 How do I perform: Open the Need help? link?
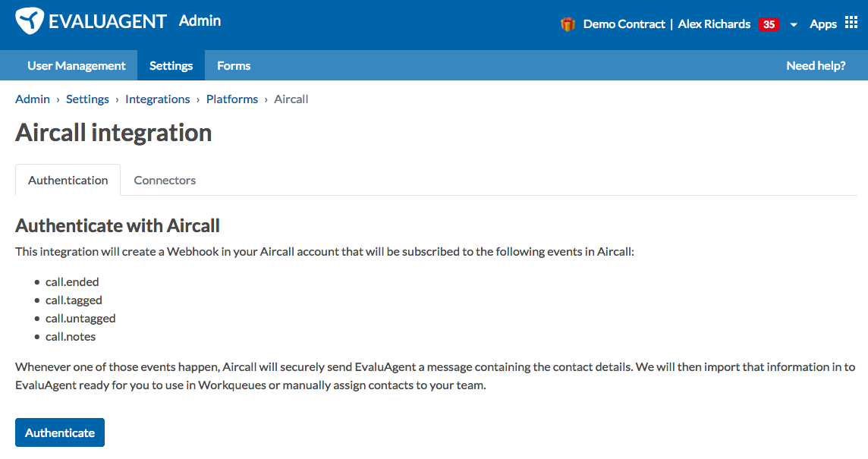coord(816,65)
